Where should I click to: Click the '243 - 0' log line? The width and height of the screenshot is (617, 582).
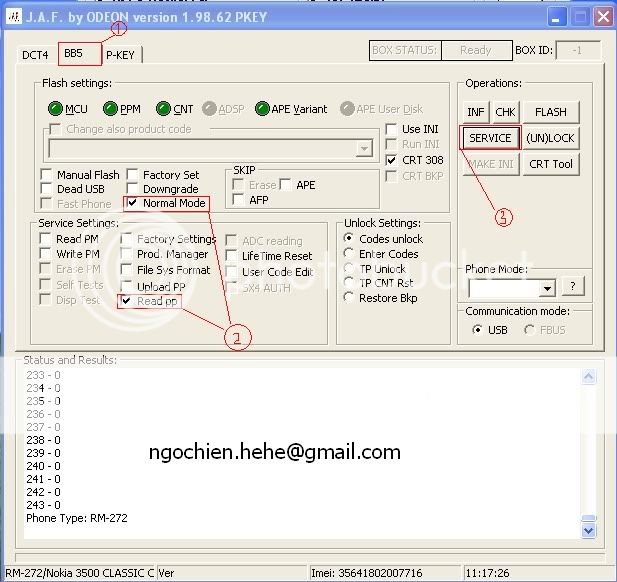pyautogui.click(x=43, y=505)
